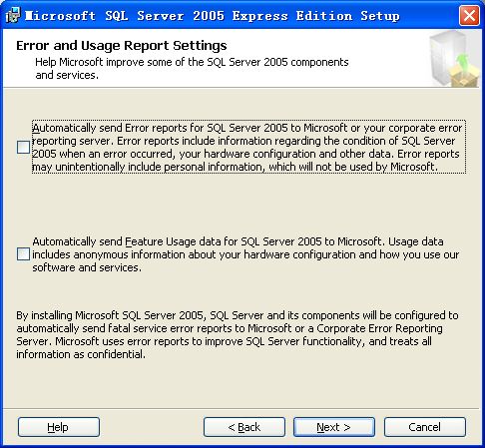Click 'software and services' label line
The image size is (485, 448).
(x=87, y=267)
